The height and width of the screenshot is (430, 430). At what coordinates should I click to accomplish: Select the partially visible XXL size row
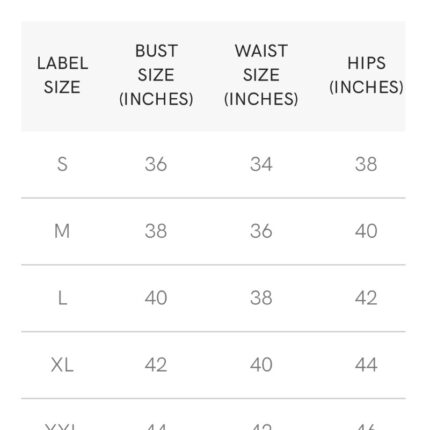pyautogui.click(x=213, y=414)
